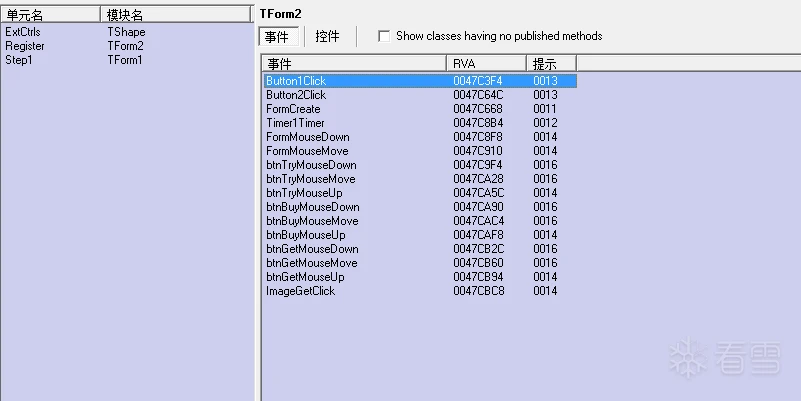801x401 pixels.
Task: Click the RVA column header
Action: (486, 64)
